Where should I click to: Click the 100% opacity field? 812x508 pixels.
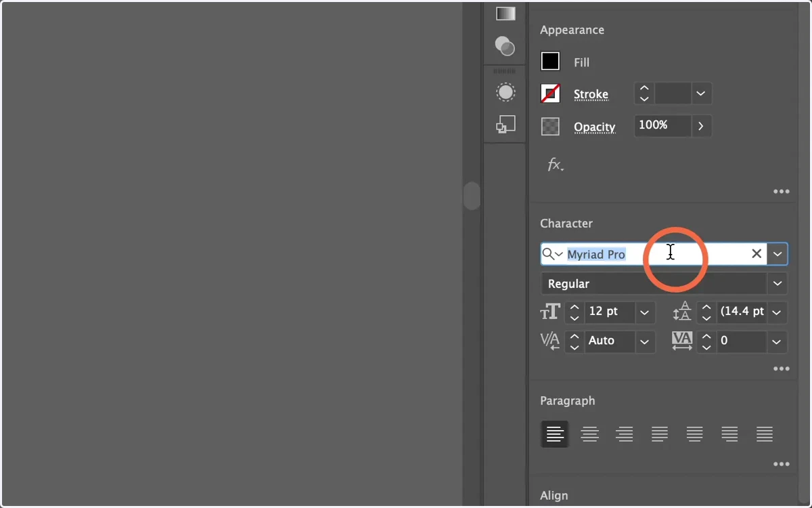click(x=662, y=125)
